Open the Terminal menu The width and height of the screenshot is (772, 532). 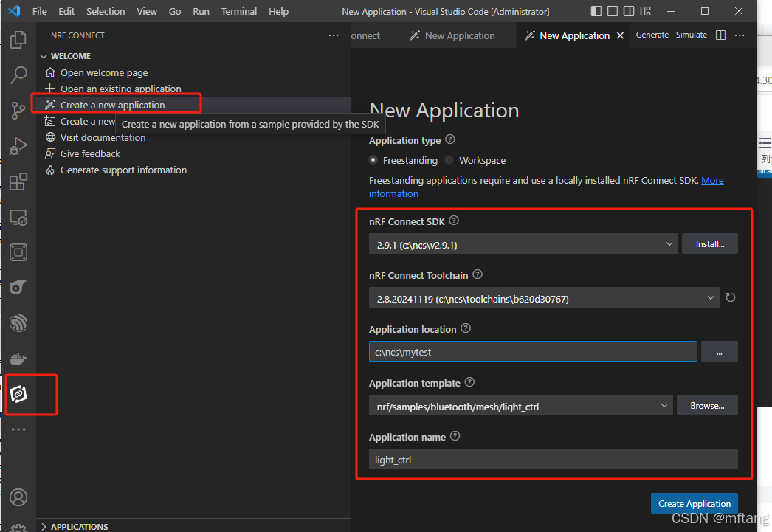pyautogui.click(x=239, y=11)
